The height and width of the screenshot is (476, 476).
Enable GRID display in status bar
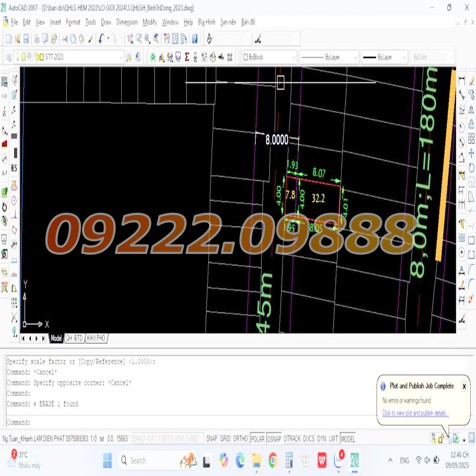tap(225, 439)
